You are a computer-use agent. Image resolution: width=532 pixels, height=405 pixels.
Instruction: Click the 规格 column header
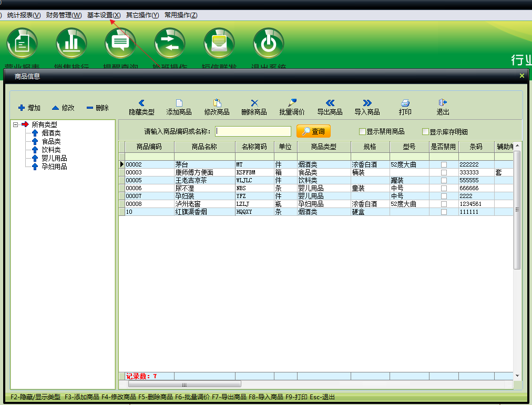370,147
